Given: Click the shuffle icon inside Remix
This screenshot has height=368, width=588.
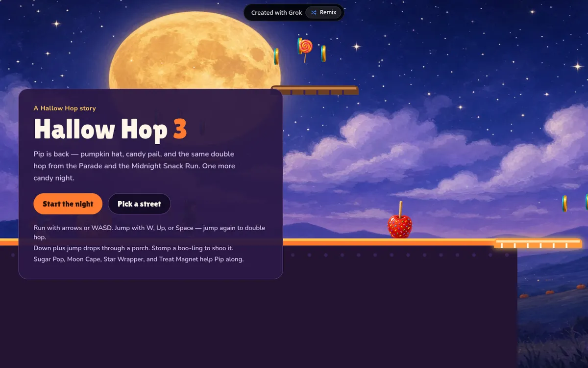Looking at the screenshot, I should [x=314, y=12].
